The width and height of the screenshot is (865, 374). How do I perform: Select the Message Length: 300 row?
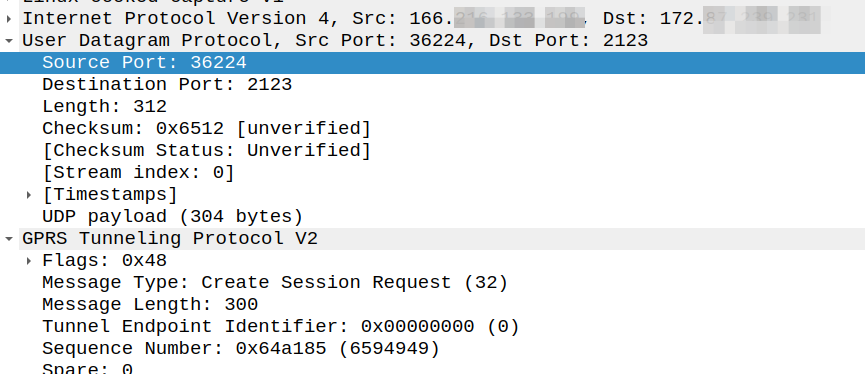432,304
